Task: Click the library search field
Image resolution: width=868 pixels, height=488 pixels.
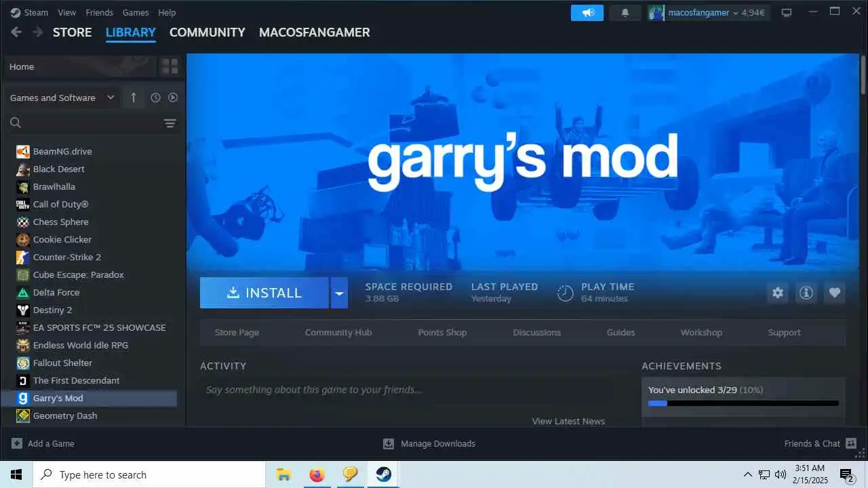Action: 92,123
